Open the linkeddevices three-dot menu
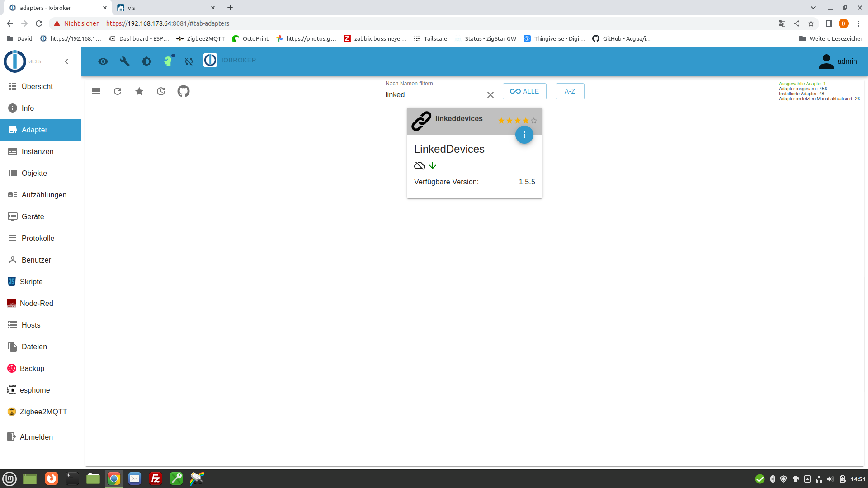The width and height of the screenshot is (868, 488). [524, 135]
